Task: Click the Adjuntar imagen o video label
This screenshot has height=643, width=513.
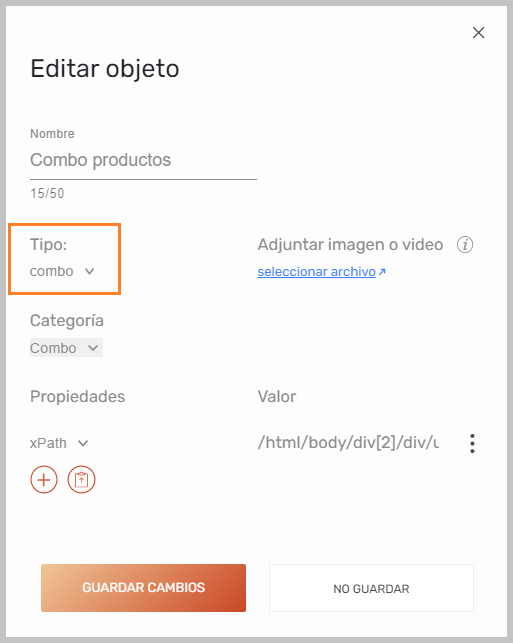Action: tap(350, 244)
